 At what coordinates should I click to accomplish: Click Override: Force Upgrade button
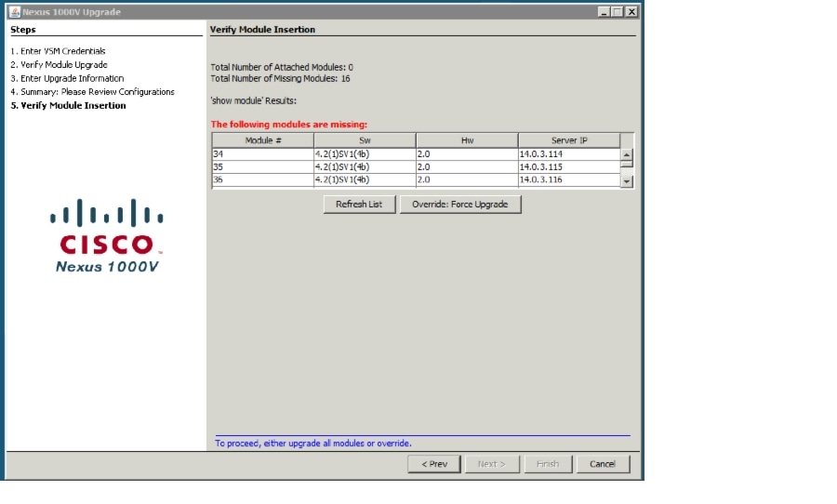click(x=459, y=204)
